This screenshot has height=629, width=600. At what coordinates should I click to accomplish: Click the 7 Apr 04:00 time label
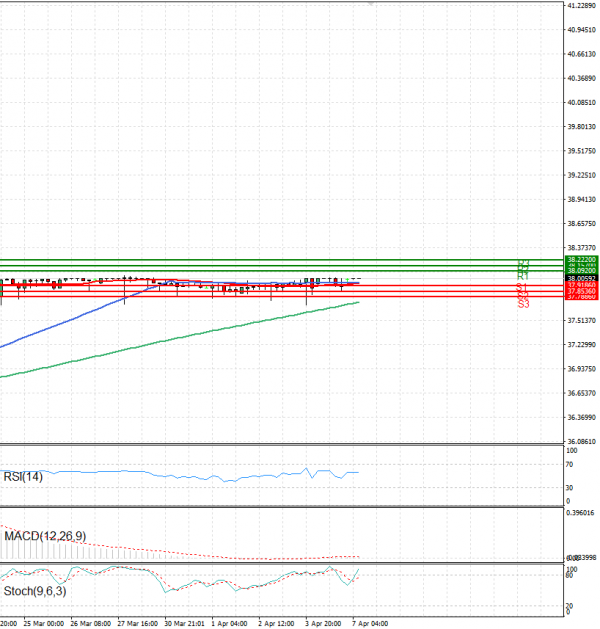click(370, 624)
